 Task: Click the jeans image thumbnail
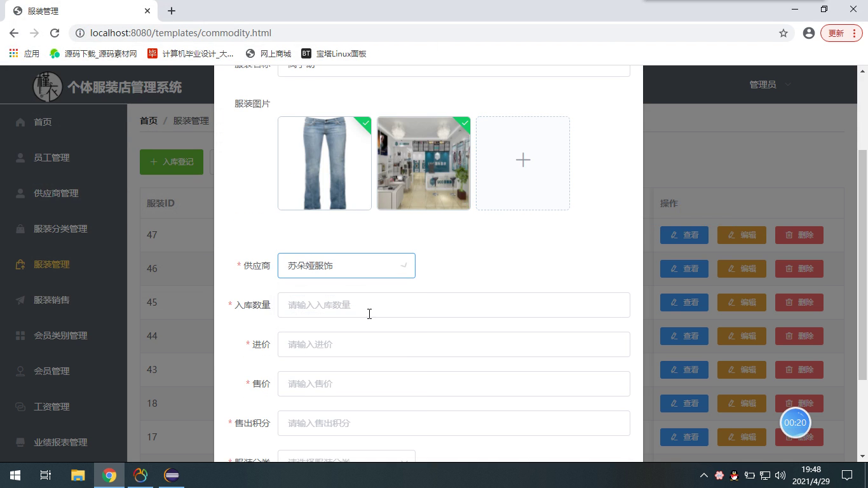325,163
